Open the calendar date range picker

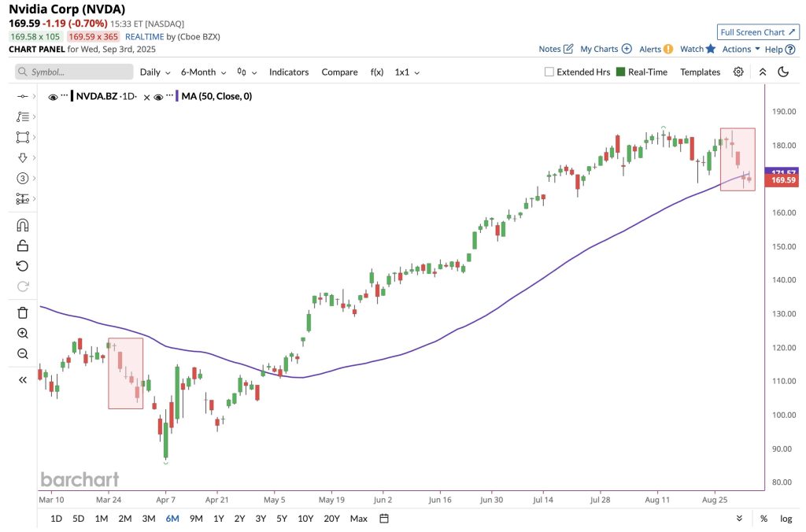pos(384,518)
